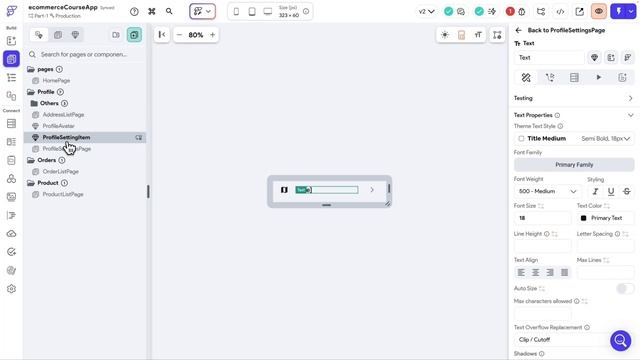Collapse the Text Properties section

pos(631,116)
